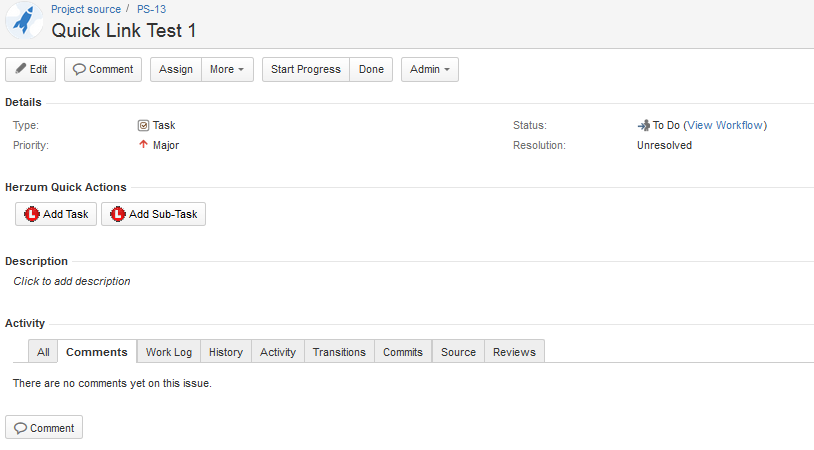
Task: Switch to the Work Log tab
Action: [x=168, y=352]
